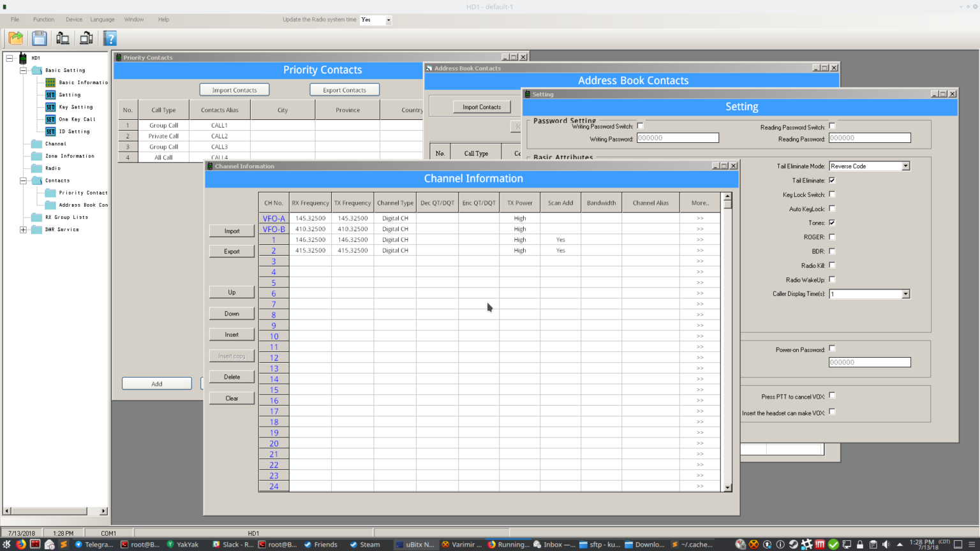980x551 pixels.
Task: Toggle the ROGER checkbox
Action: (832, 237)
